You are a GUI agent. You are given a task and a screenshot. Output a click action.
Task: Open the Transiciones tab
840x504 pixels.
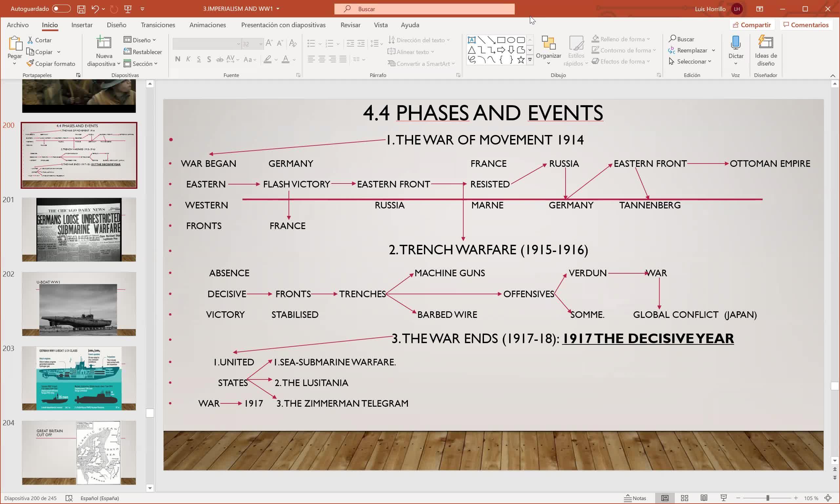click(x=158, y=25)
